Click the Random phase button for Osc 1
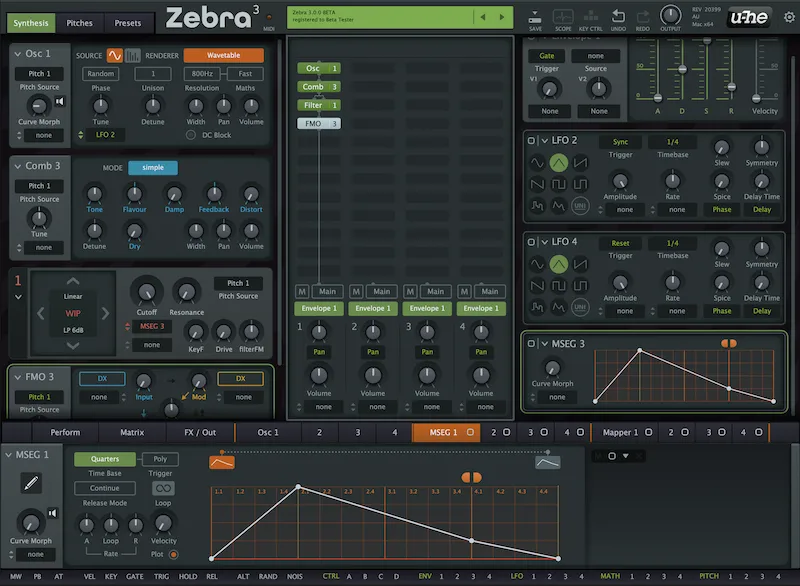 [x=99, y=73]
